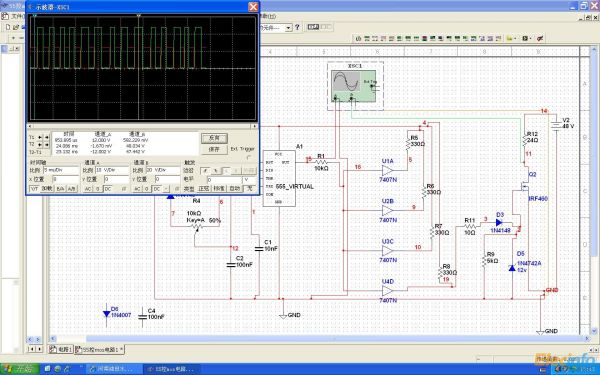The width and height of the screenshot is (600, 375).
Task: Set Channel A coupling to AC
Action: pos(88,189)
